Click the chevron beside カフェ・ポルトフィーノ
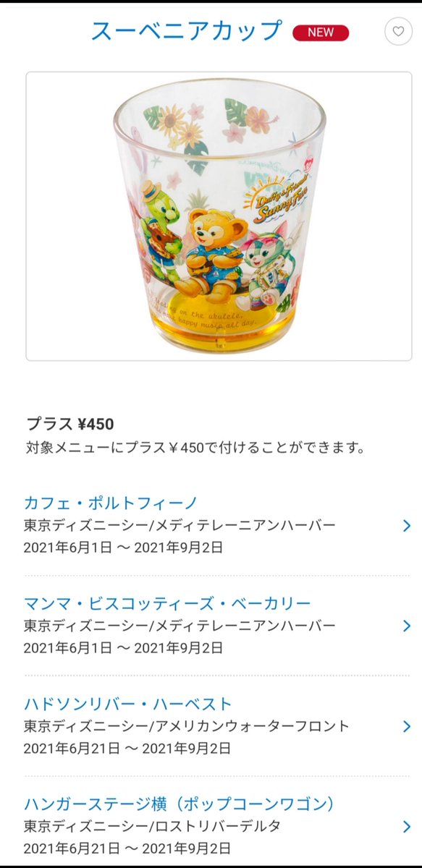Screen dimensions: 422x868 [x=406, y=525]
